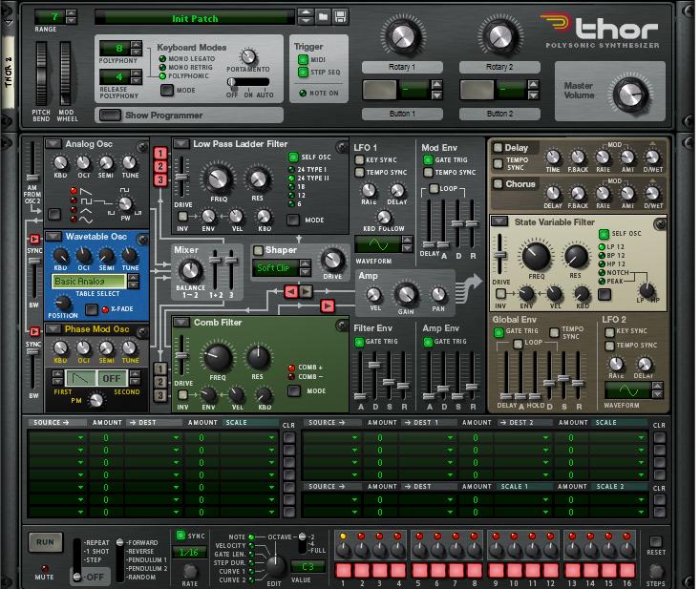This screenshot has width=700, height=589.
Task: Select sine waveform LED in Analog Osc
Action: tap(74, 220)
